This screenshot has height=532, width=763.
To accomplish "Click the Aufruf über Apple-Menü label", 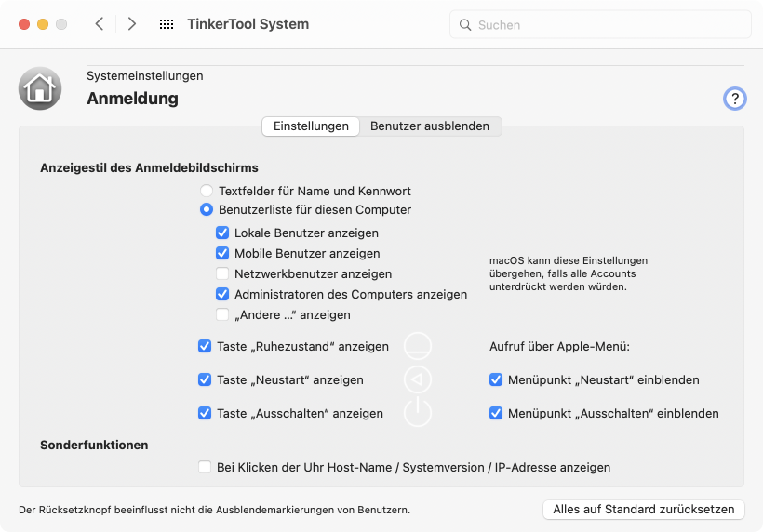I will pyautogui.click(x=559, y=346).
